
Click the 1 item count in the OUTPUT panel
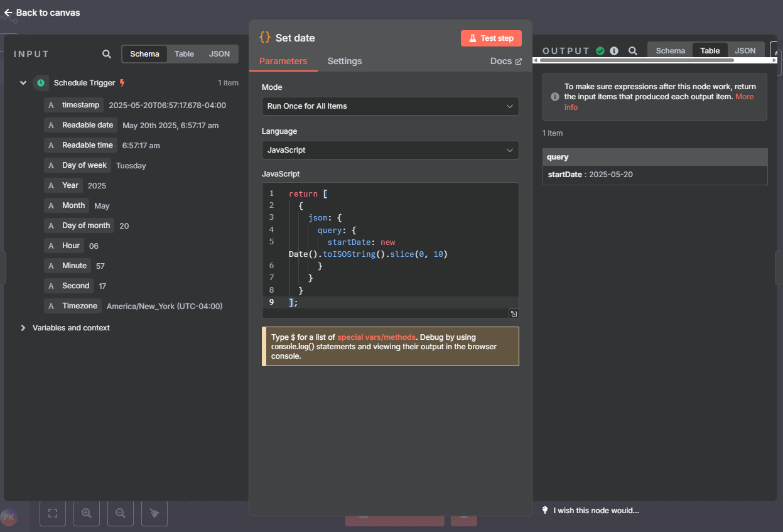coord(553,133)
